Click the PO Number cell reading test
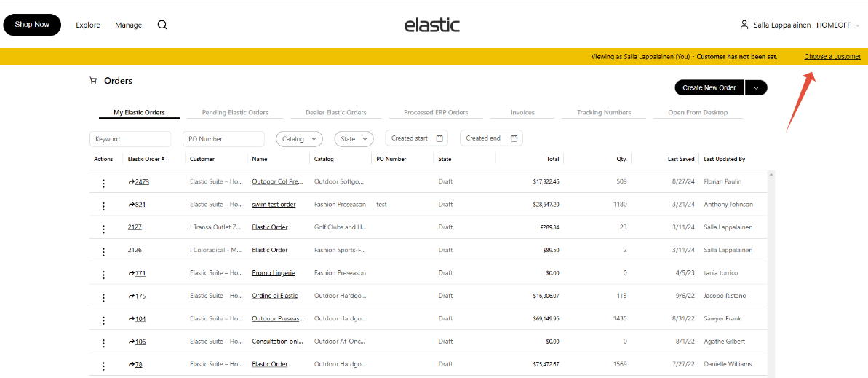The height and width of the screenshot is (378, 868). (x=381, y=205)
